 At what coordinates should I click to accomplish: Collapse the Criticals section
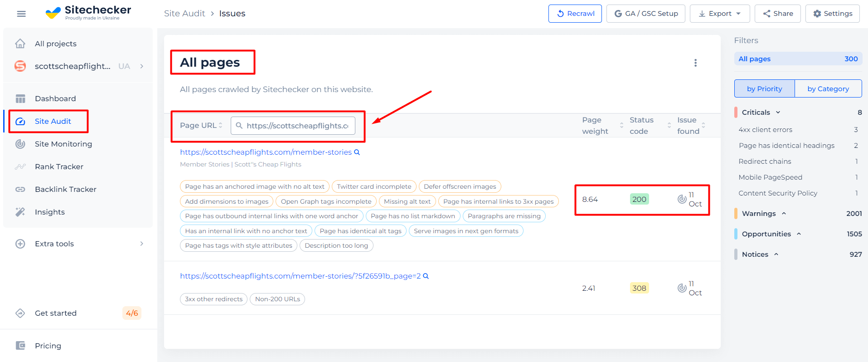click(x=778, y=113)
